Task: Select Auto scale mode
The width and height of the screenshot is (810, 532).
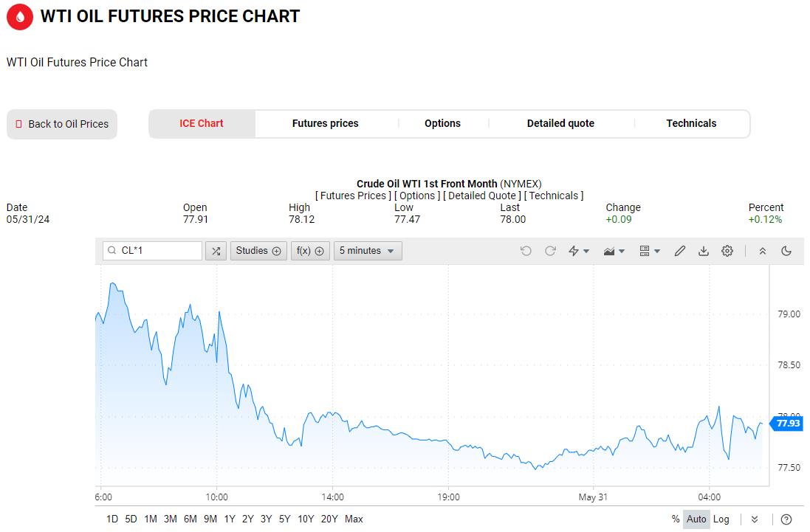Action: pos(696,519)
